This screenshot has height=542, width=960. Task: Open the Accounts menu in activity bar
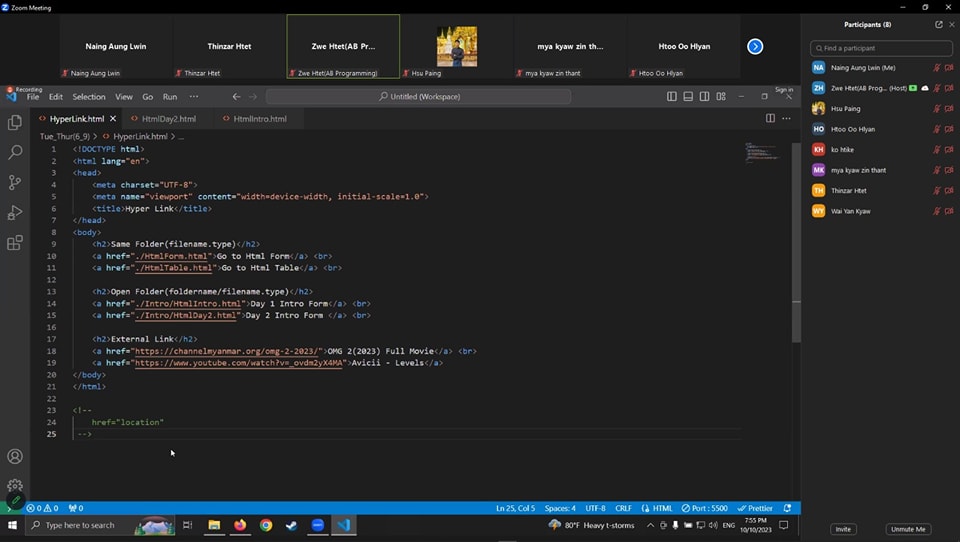15,456
